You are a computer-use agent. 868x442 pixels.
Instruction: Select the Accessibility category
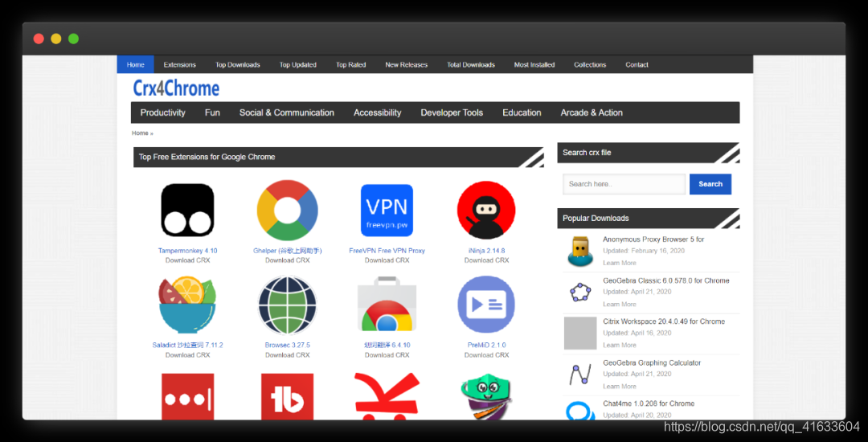(378, 113)
